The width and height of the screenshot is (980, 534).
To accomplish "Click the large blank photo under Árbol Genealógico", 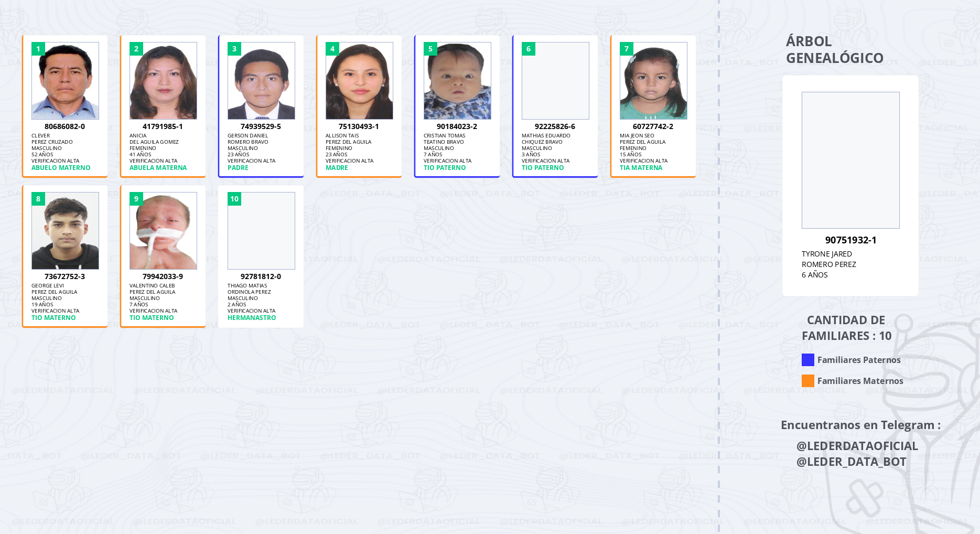I will 850,160.
